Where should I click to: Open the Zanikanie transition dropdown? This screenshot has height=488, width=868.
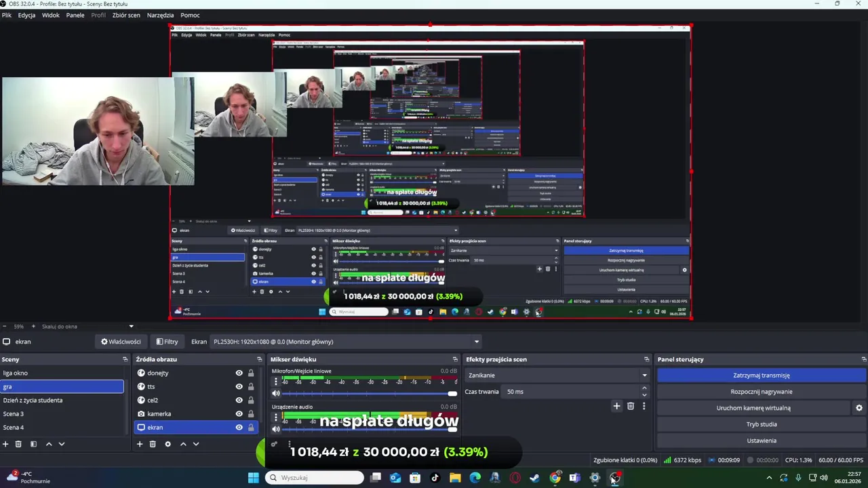557,375
